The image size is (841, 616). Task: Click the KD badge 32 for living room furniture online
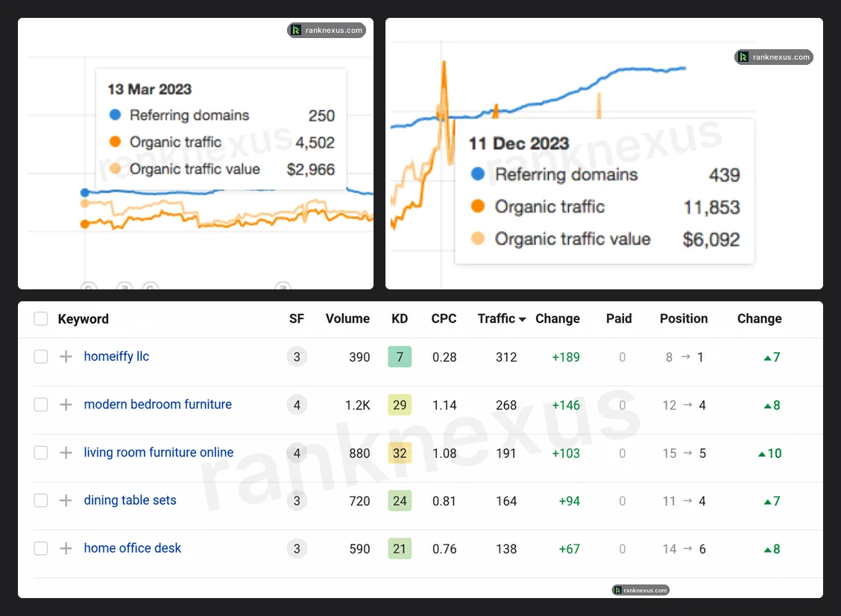tap(400, 453)
